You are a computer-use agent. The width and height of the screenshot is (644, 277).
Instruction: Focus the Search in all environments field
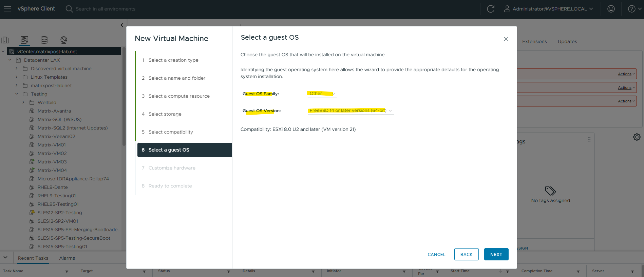[106, 9]
